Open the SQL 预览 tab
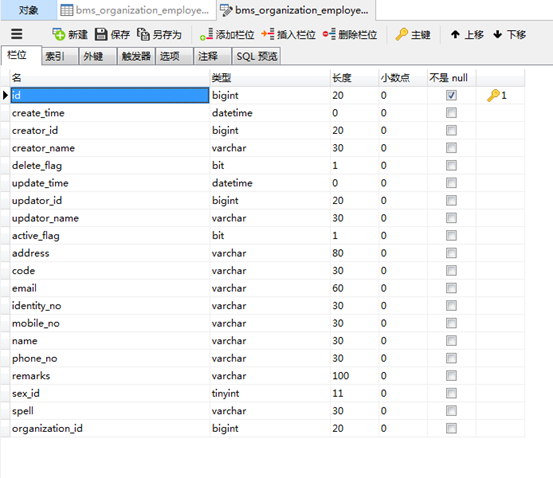The width and height of the screenshot is (553, 478). click(257, 56)
